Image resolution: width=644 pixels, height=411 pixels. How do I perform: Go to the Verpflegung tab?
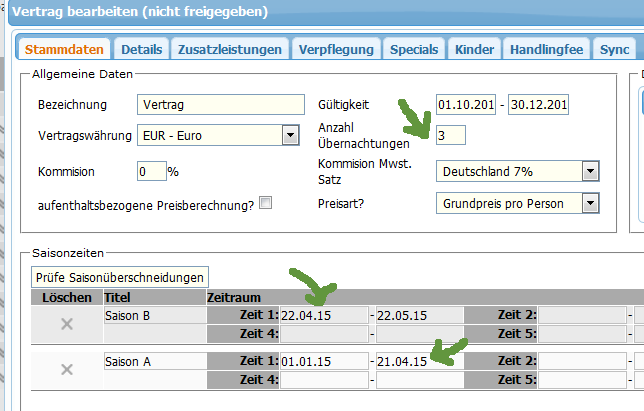[336, 49]
